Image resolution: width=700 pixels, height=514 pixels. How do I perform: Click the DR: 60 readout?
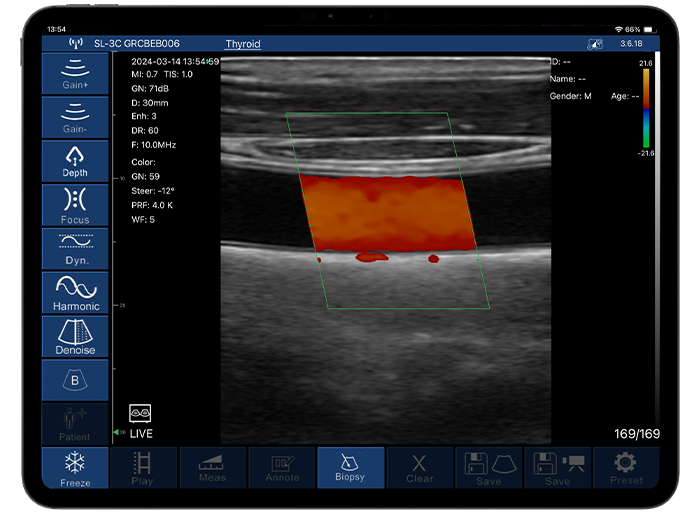pos(145,130)
